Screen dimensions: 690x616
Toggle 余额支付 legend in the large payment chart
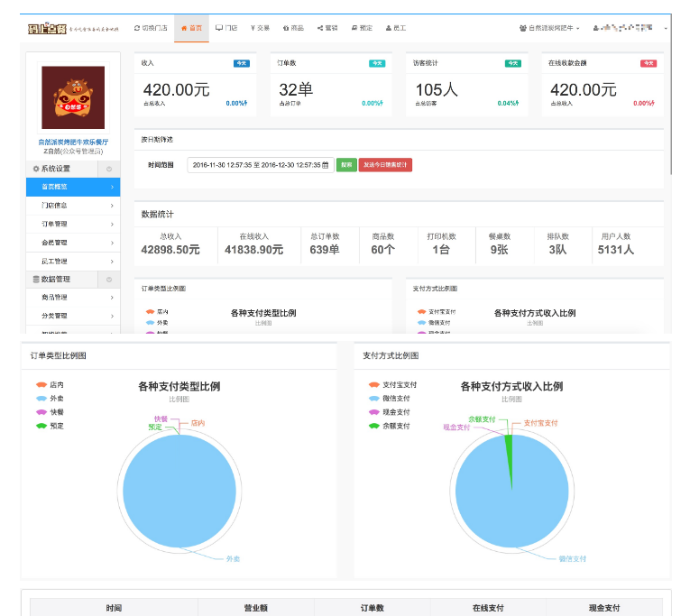pos(390,426)
